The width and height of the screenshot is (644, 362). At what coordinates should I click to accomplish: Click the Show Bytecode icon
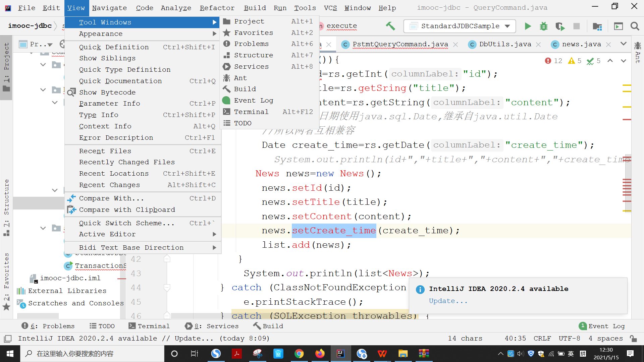coord(71,93)
